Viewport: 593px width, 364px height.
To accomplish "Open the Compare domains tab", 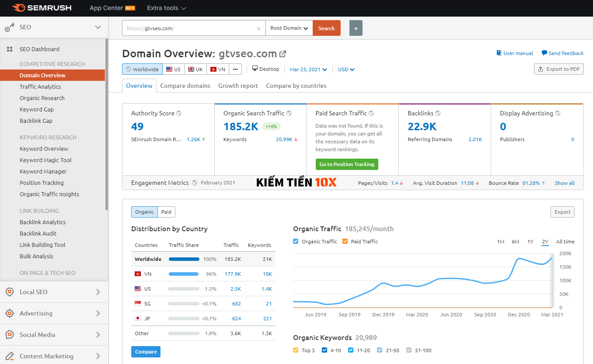I will click(x=185, y=86).
